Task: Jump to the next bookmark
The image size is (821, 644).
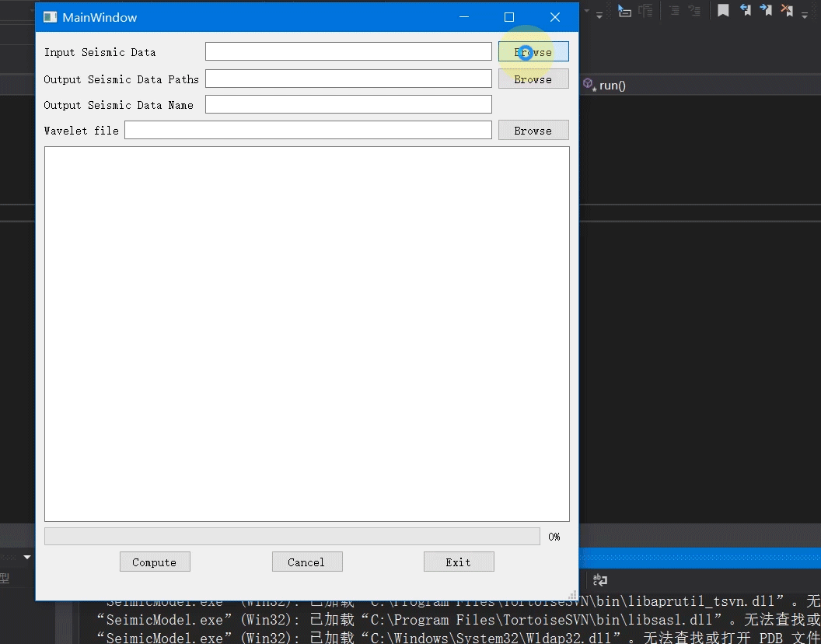Action: (766, 10)
